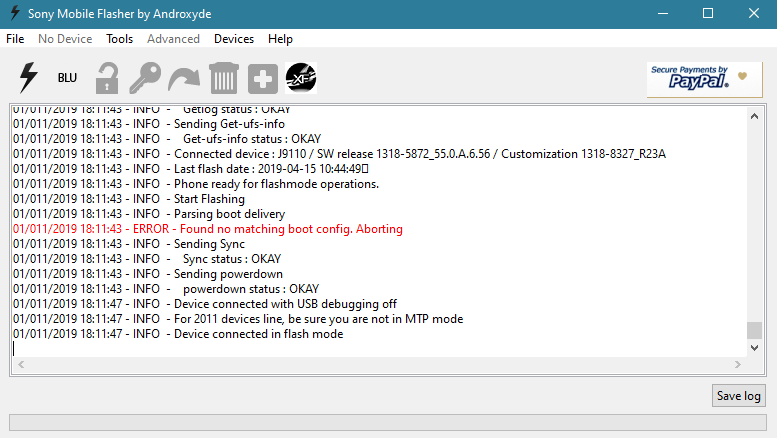
Task: Click the PayPal donate banner
Action: 704,79
